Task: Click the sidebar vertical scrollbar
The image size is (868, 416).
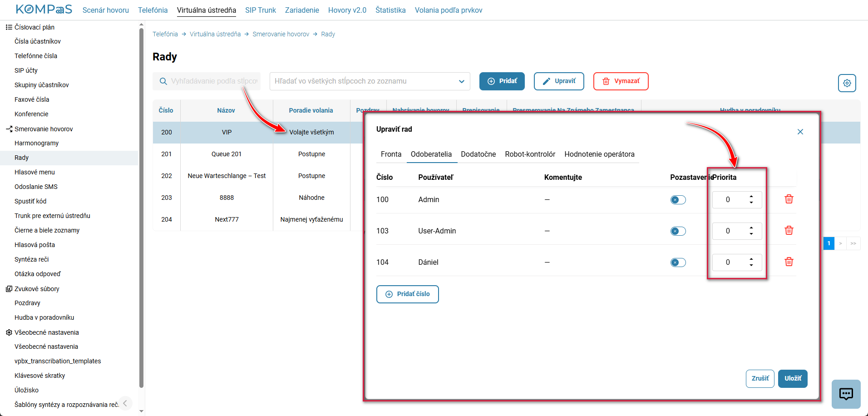Action: pyautogui.click(x=141, y=209)
